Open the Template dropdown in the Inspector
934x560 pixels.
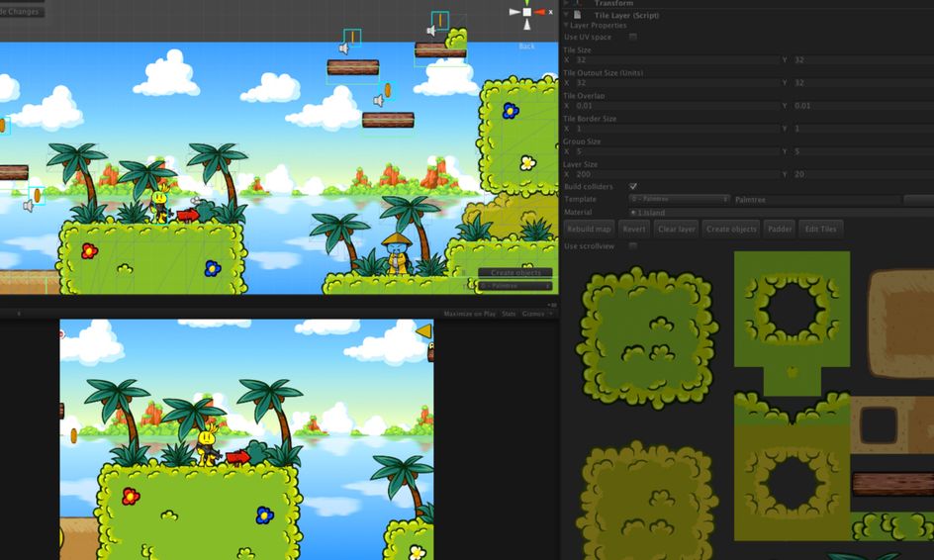tap(679, 199)
